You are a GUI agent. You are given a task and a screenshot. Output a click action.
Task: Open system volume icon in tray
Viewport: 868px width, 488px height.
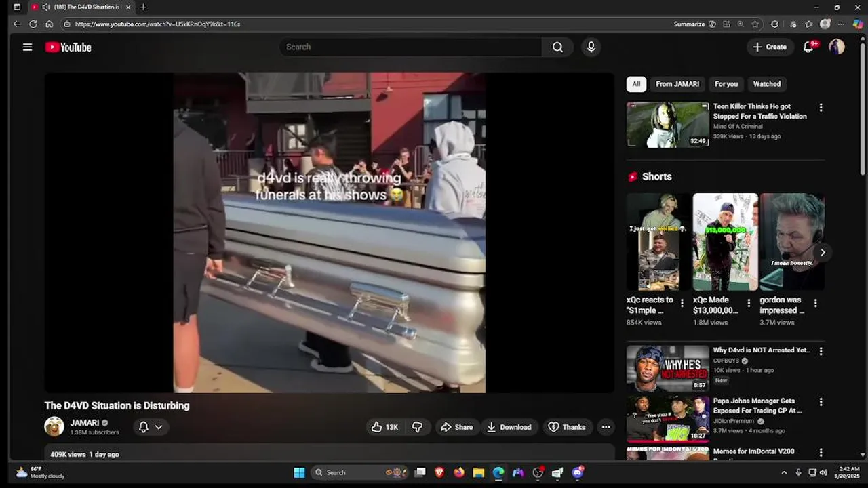tap(823, 472)
